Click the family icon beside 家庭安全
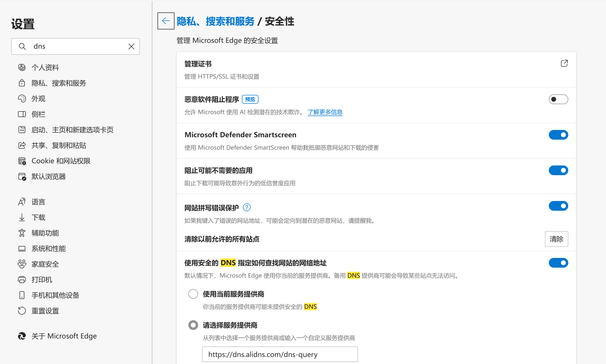This screenshot has width=606, height=364. [x=22, y=264]
